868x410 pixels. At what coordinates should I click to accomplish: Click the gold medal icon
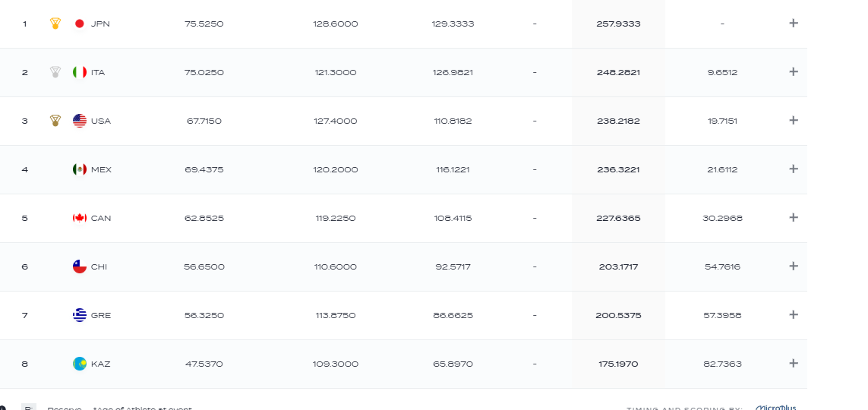pos(55,24)
